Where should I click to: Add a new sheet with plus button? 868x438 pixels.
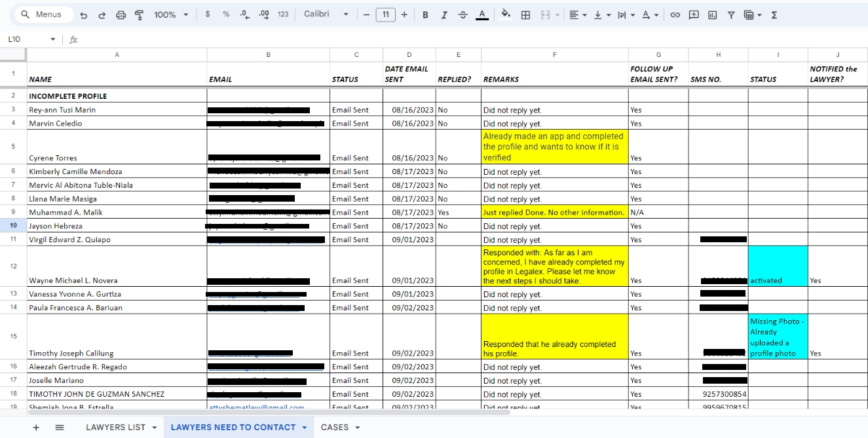(36, 428)
